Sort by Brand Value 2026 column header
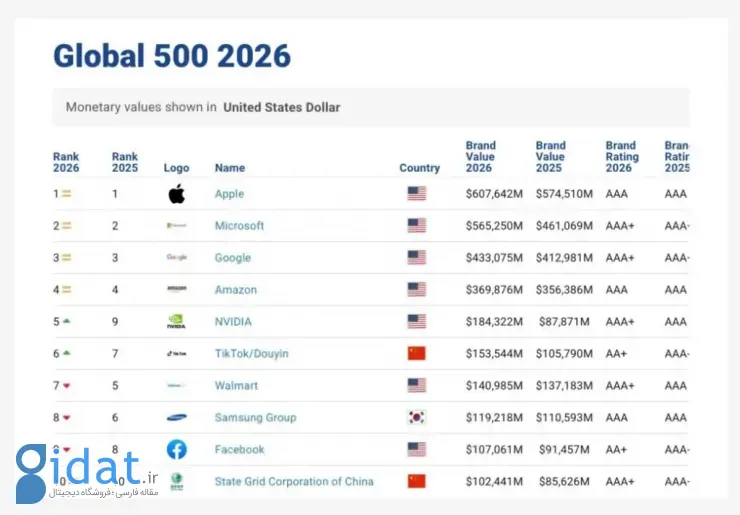 pyautogui.click(x=480, y=157)
